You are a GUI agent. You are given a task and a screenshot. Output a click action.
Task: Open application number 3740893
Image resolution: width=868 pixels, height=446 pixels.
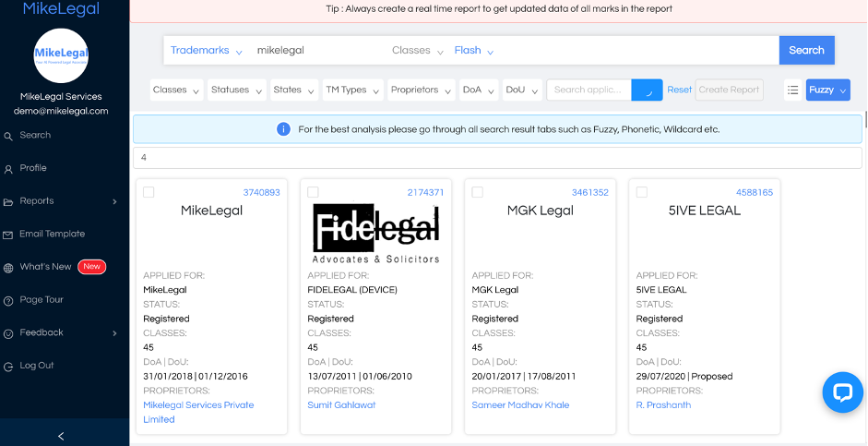pos(261,193)
